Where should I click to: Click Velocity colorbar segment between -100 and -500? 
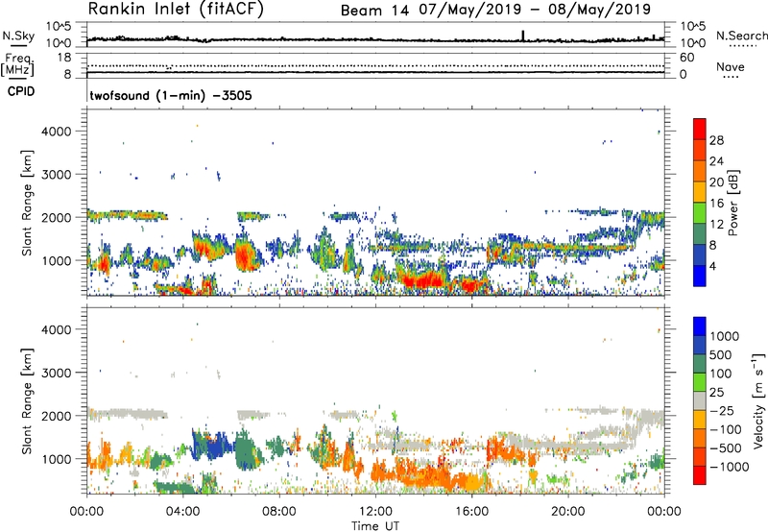coord(700,438)
